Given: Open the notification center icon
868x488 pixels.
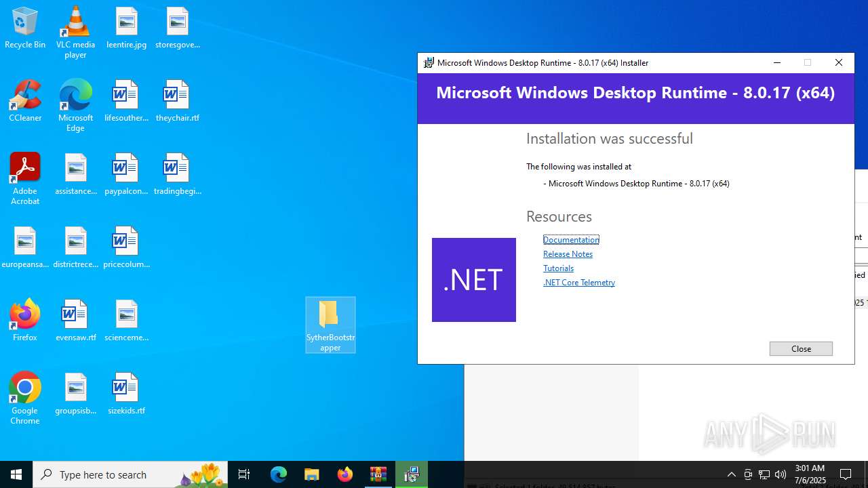Looking at the screenshot, I should [x=846, y=474].
